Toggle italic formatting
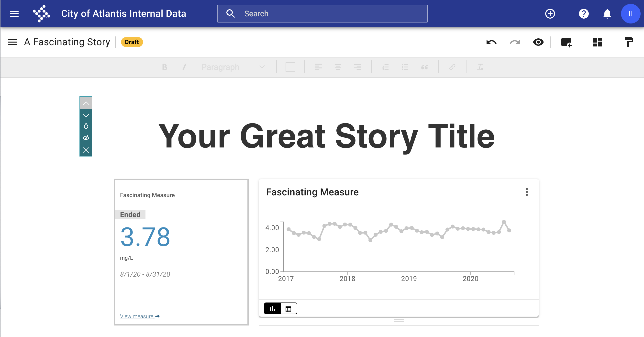Screen dimensions: 644x337 coord(184,67)
